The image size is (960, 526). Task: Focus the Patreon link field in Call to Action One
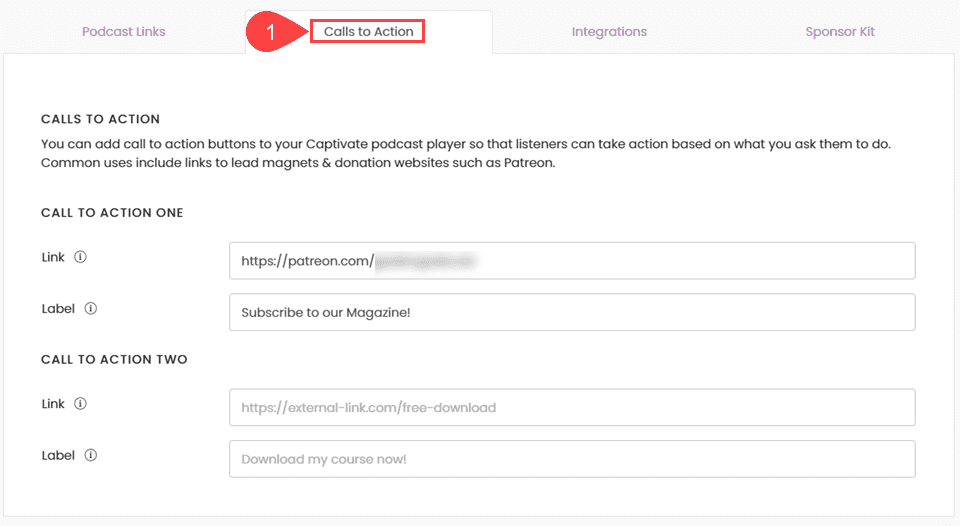click(x=572, y=261)
